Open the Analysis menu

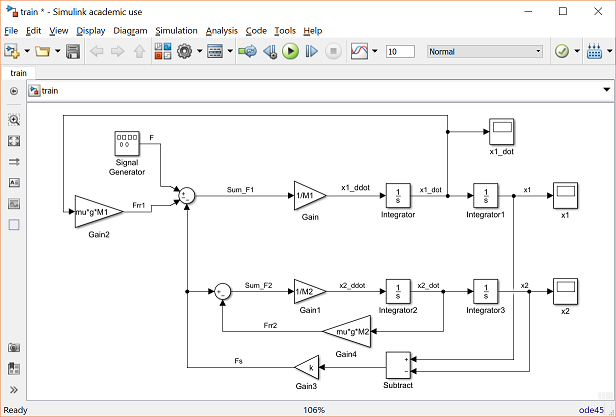pos(222,31)
